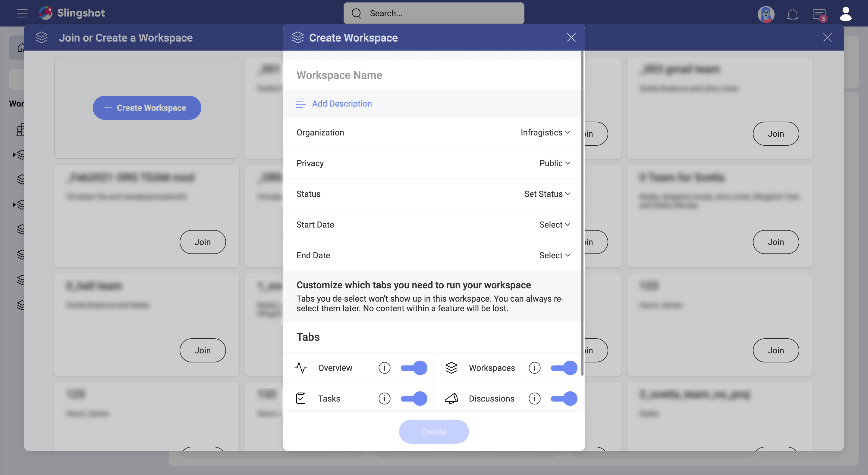Click the Slingshot logo icon

[47, 12]
